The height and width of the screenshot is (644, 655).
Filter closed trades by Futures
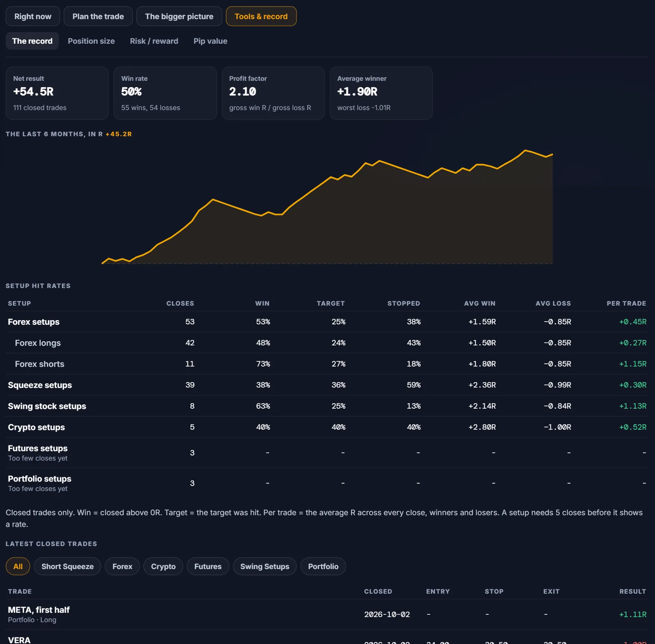click(x=208, y=566)
